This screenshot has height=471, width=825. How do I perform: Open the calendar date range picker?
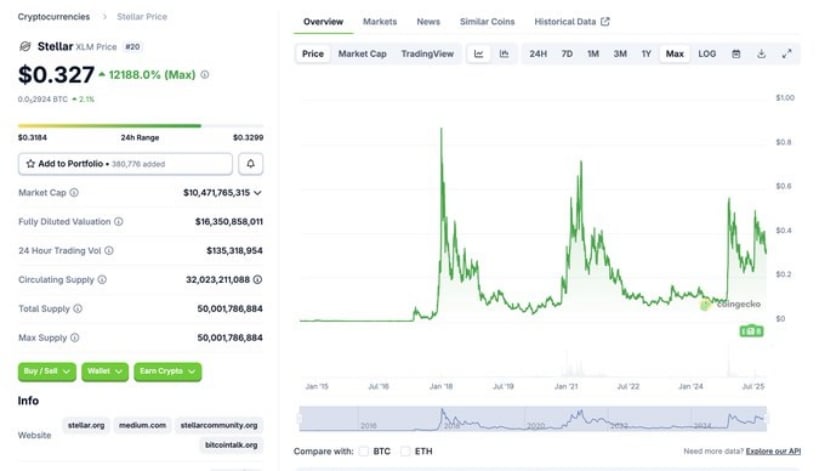click(736, 54)
